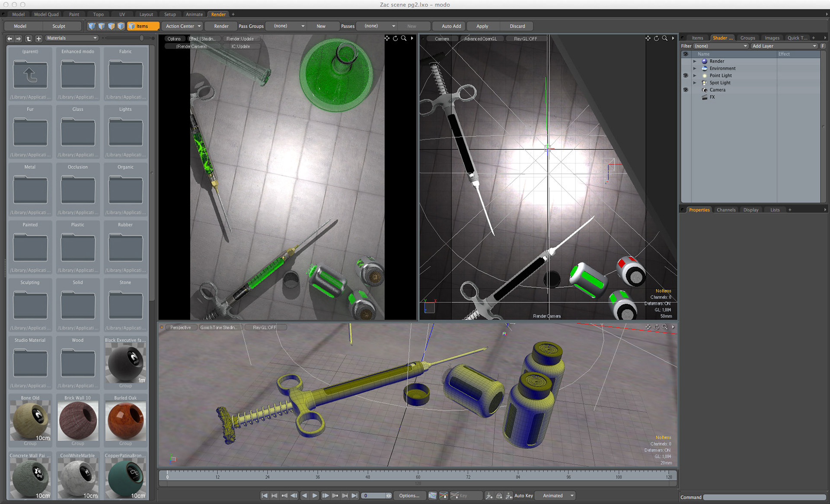Viewport: 830px width, 504px height.
Task: Select Edges mode cube icon
Action: (102, 26)
